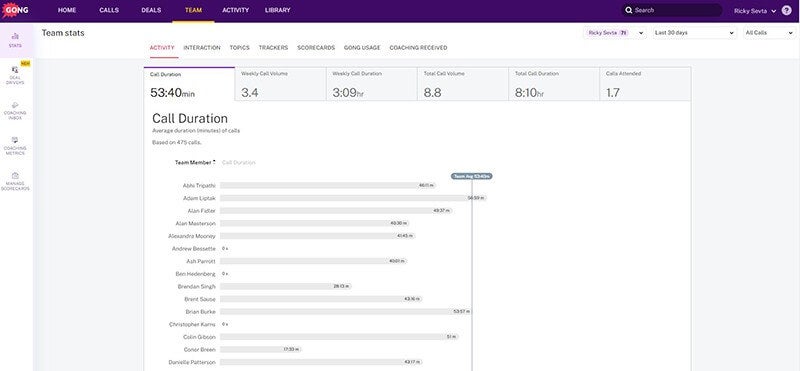Click Abhi Tripathi's duration bar

coord(328,186)
